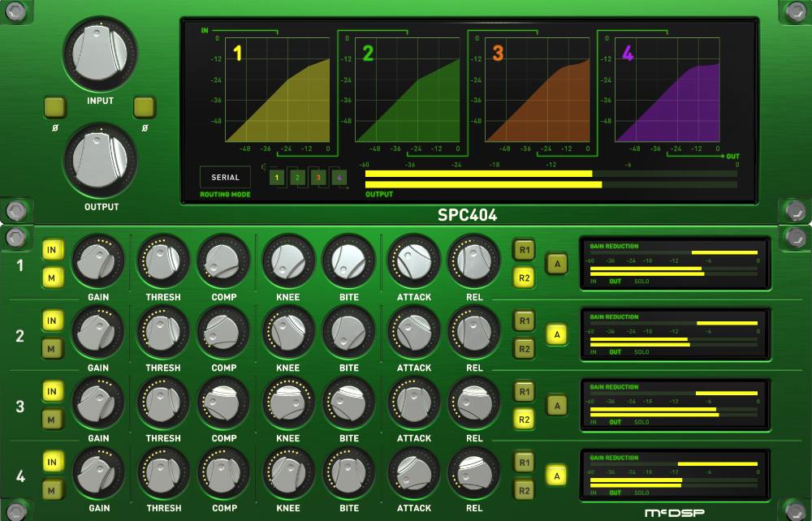
Task: Toggle the IN switch for channel 1
Action: [52, 250]
